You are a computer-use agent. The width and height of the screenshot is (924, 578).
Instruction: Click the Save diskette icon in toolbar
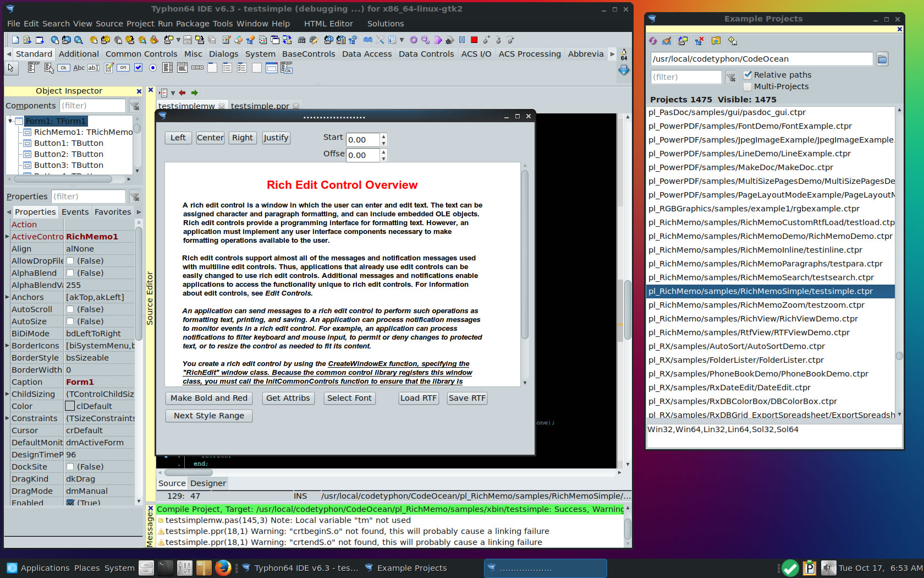pyautogui.click(x=188, y=40)
